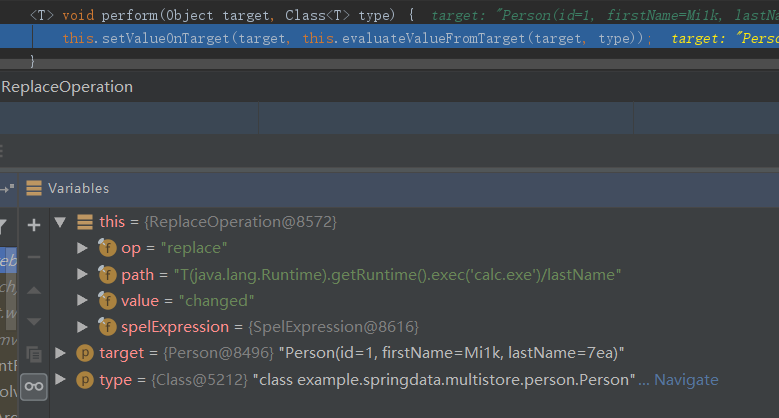Click the restore layout pin icon
Image resolution: width=779 pixels, height=418 pixels.
coord(6,188)
